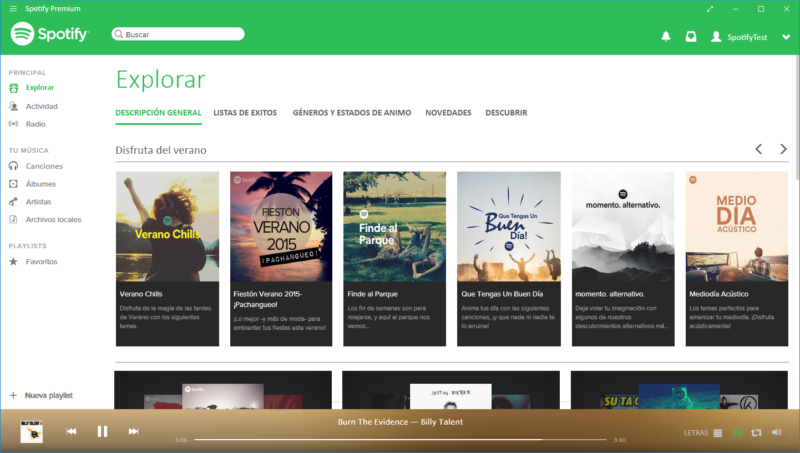This screenshot has height=453, width=800.
Task: Open Favoritos playlist
Action: click(42, 262)
